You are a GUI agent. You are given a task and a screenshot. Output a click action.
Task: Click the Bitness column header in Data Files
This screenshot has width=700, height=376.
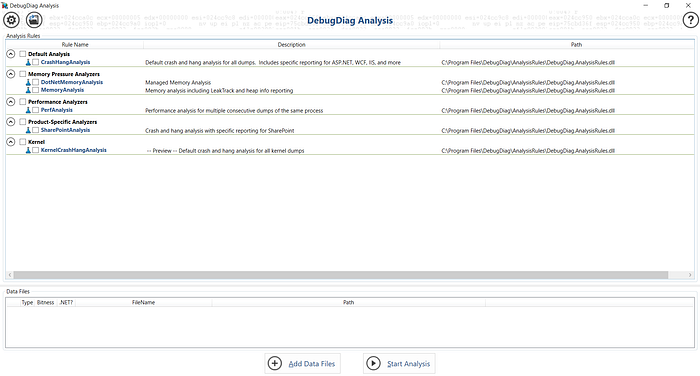pos(46,302)
